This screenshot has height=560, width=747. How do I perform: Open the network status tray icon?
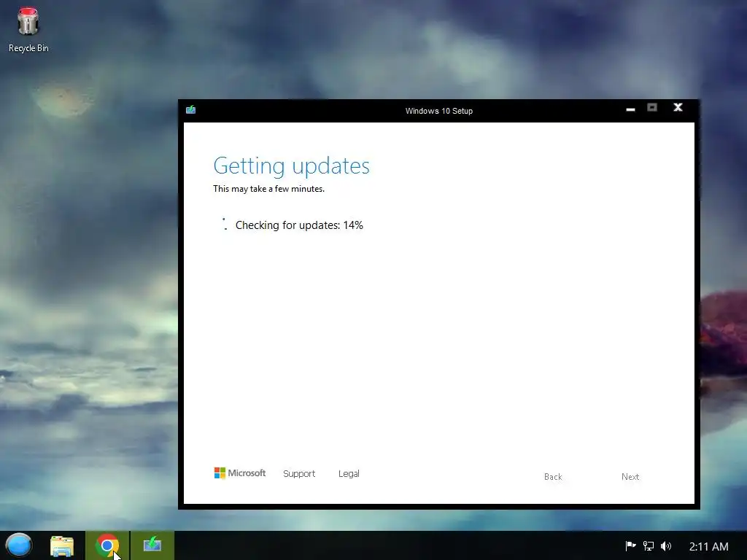[648, 545]
